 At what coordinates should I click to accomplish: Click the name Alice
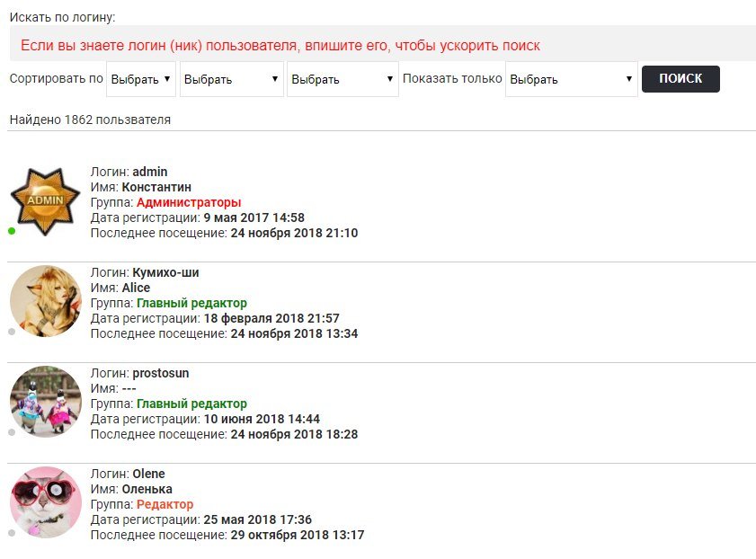coord(136,288)
